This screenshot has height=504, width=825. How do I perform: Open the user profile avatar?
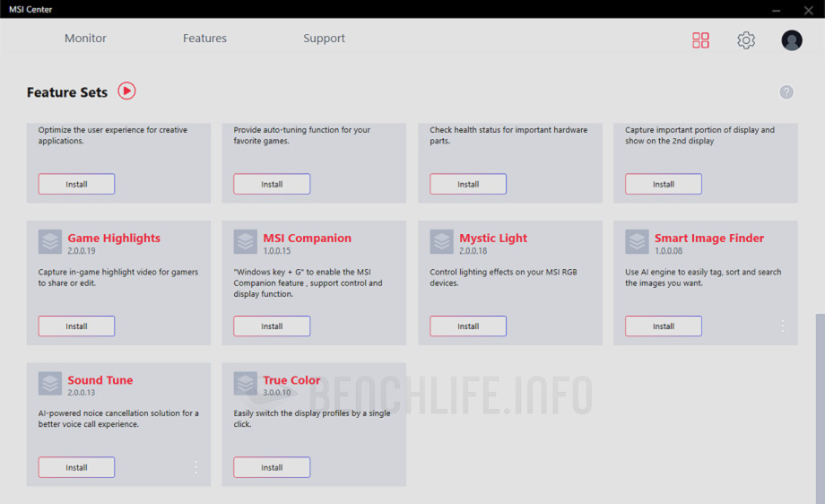791,40
